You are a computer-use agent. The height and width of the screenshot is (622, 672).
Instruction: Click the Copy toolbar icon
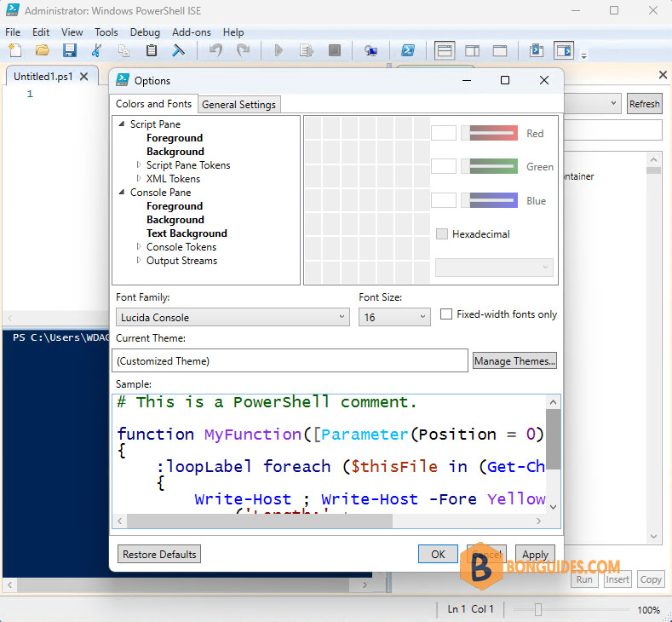tap(123, 50)
